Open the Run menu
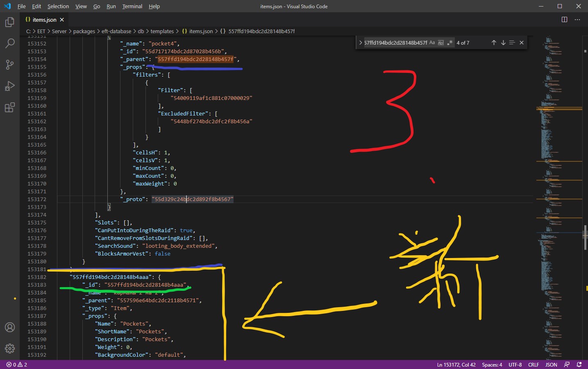Image resolution: width=588 pixels, height=369 pixels. coord(111,6)
